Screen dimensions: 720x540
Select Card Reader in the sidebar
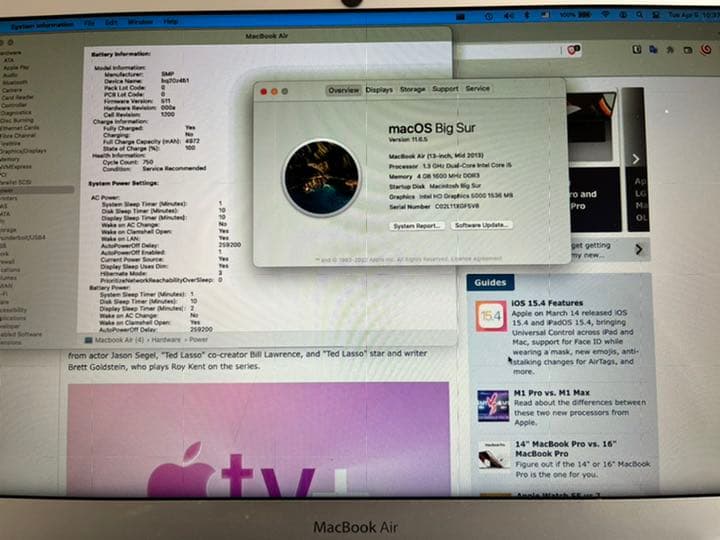point(17,97)
